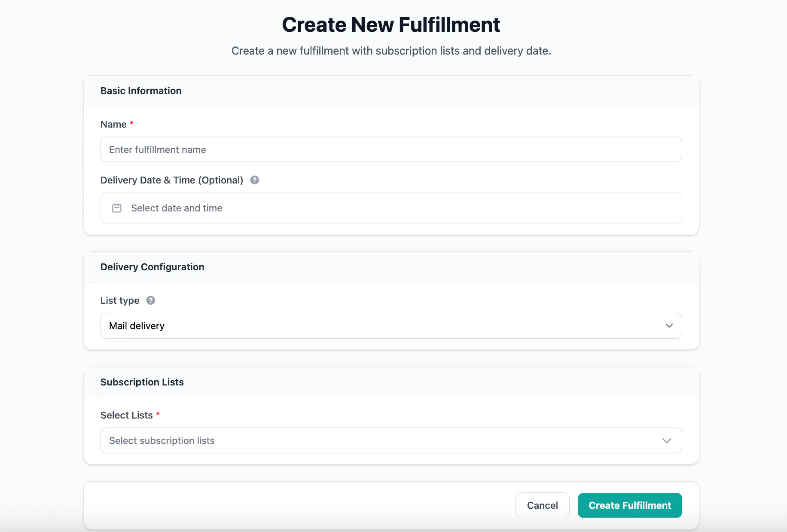Viewport: 787px width, 532px height.
Task: Click the fulfillment Name input field
Action: [391, 150]
